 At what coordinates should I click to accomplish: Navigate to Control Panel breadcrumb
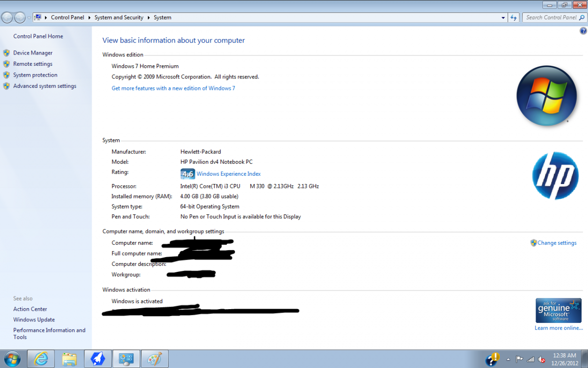pos(67,18)
